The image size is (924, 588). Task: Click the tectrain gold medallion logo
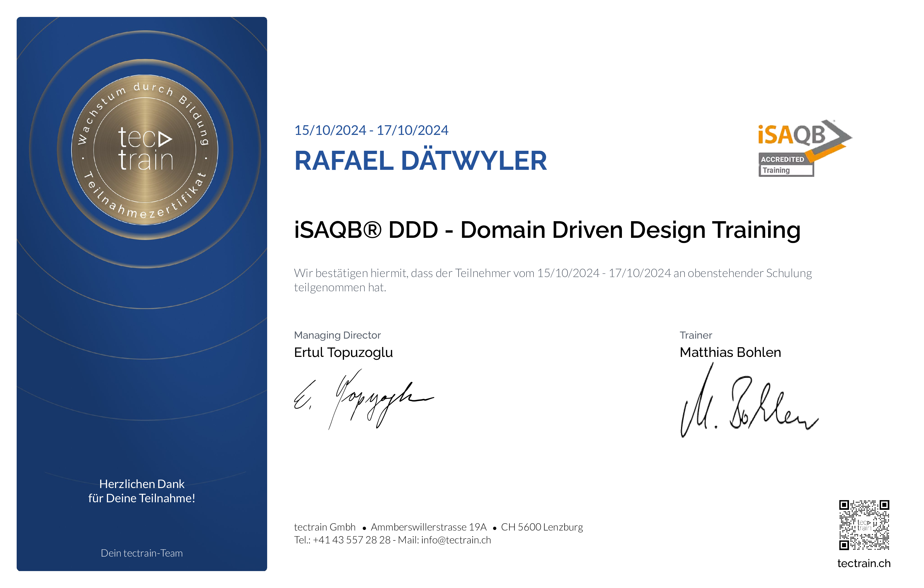pyautogui.click(x=145, y=150)
